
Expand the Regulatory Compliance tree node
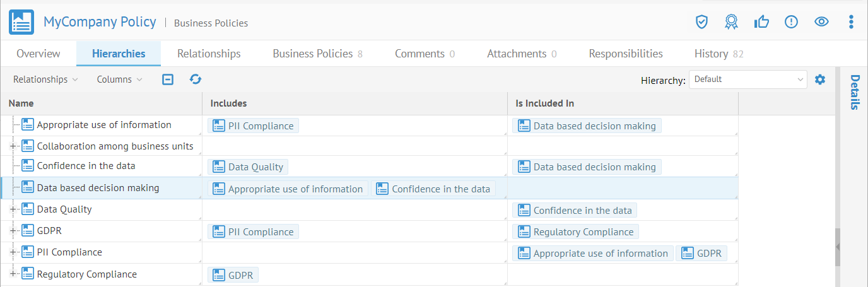click(13, 274)
